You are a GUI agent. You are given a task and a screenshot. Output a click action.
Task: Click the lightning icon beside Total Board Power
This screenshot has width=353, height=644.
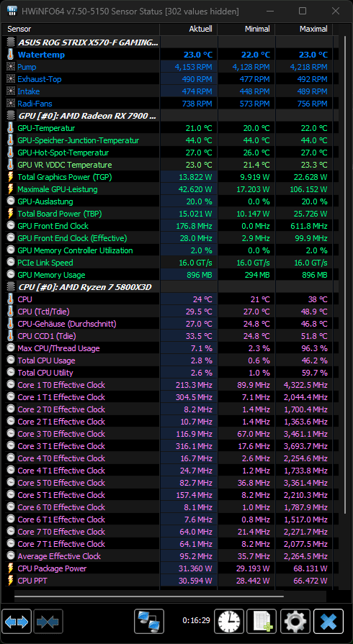[x=11, y=214]
